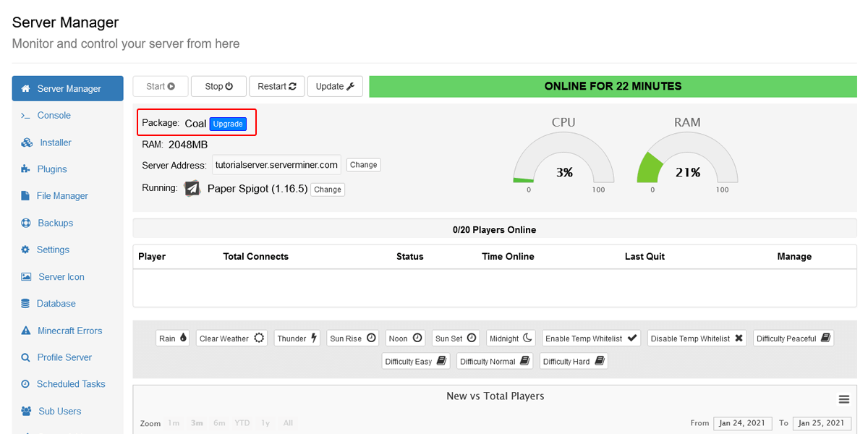Select YTD zoom range
This screenshot has width=868, height=434.
pyautogui.click(x=242, y=423)
